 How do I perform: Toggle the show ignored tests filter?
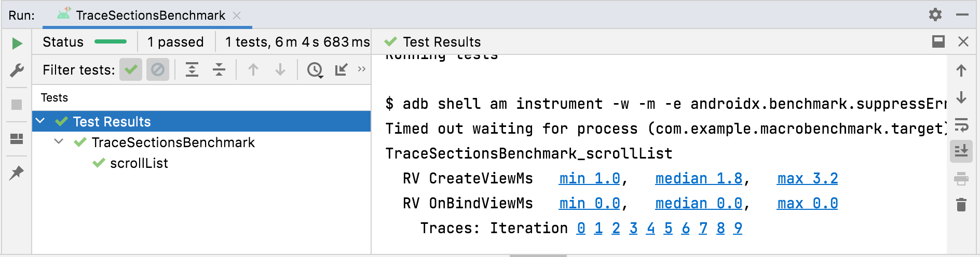pos(158,69)
